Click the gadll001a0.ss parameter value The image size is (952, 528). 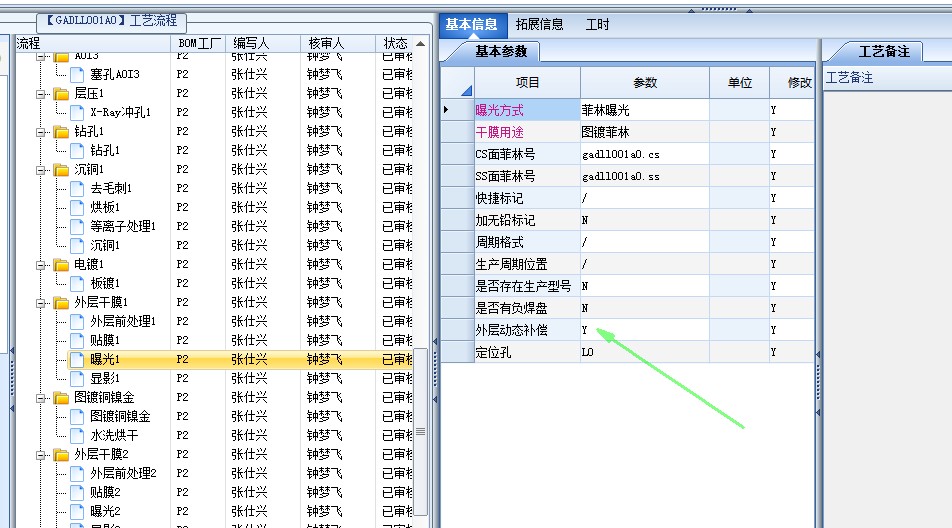click(x=645, y=176)
